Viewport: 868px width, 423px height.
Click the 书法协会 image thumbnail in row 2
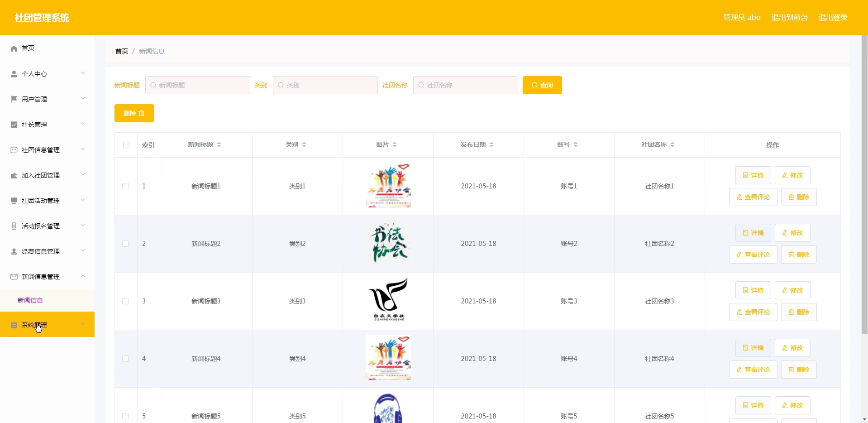click(x=388, y=244)
